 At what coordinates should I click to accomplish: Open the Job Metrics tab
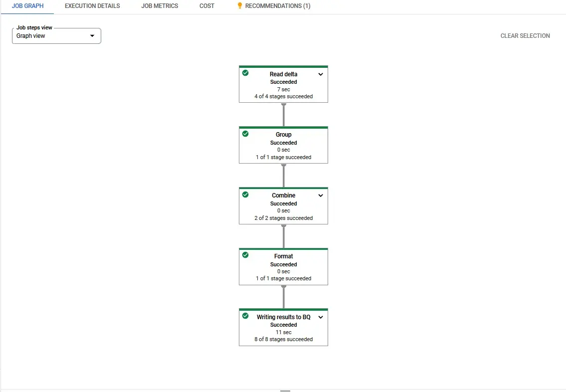click(160, 6)
